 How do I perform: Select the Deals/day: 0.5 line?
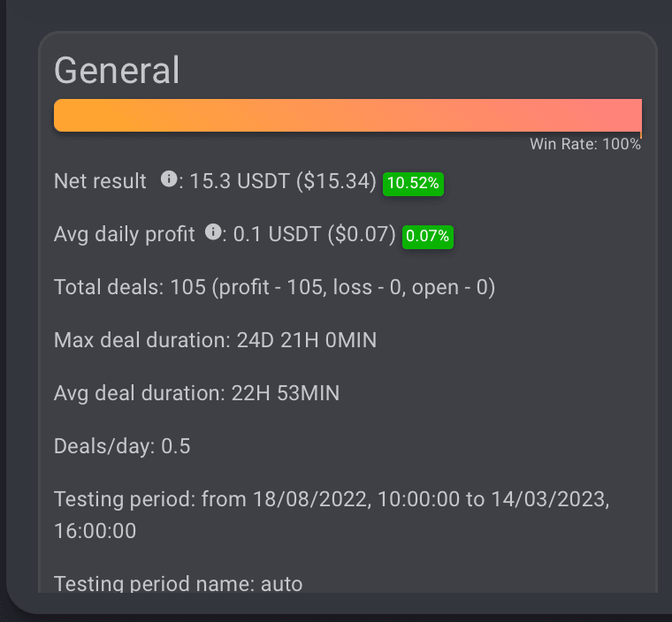[122, 446]
